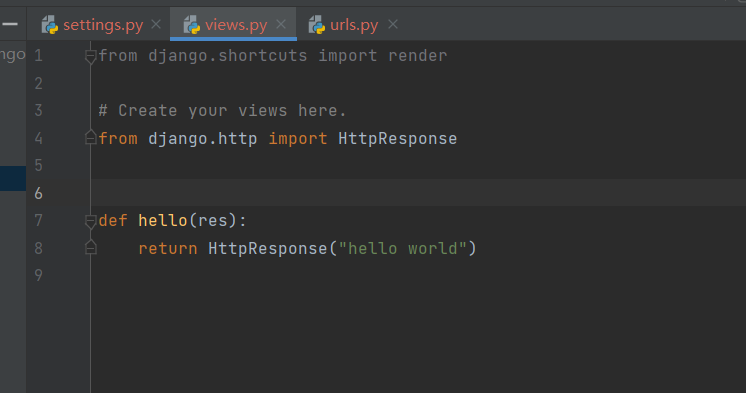Hide the side panel with minus icon
Viewport: 746px width, 393px height.
(10, 24)
